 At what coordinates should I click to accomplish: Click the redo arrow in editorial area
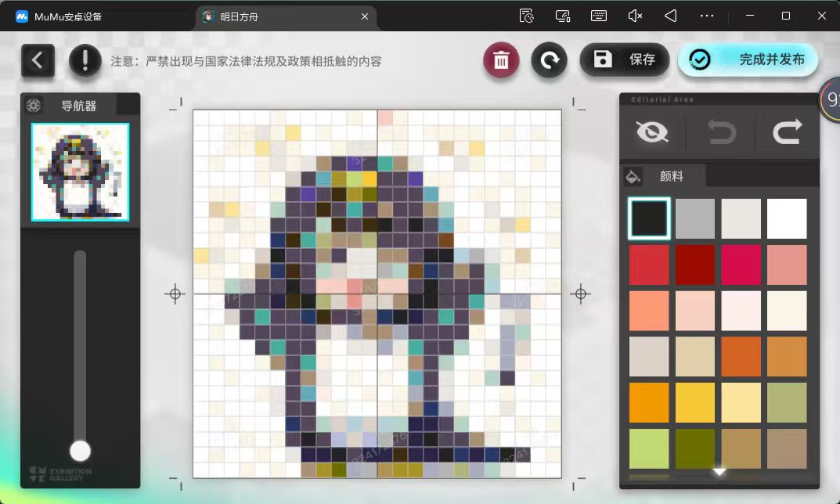(787, 131)
